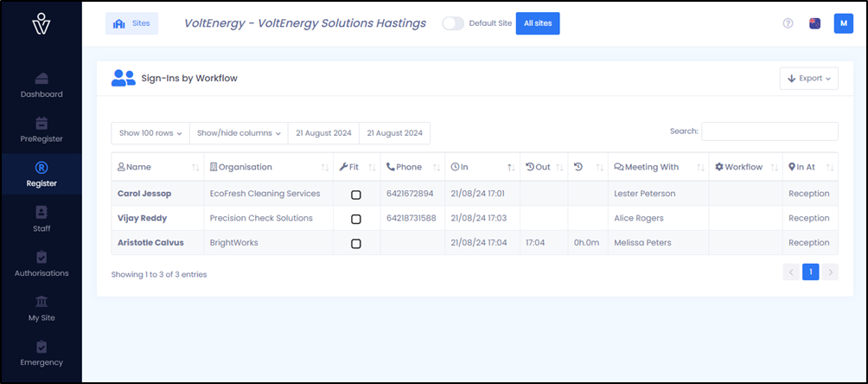
Task: Open the Show 100 rows dropdown
Action: (150, 133)
